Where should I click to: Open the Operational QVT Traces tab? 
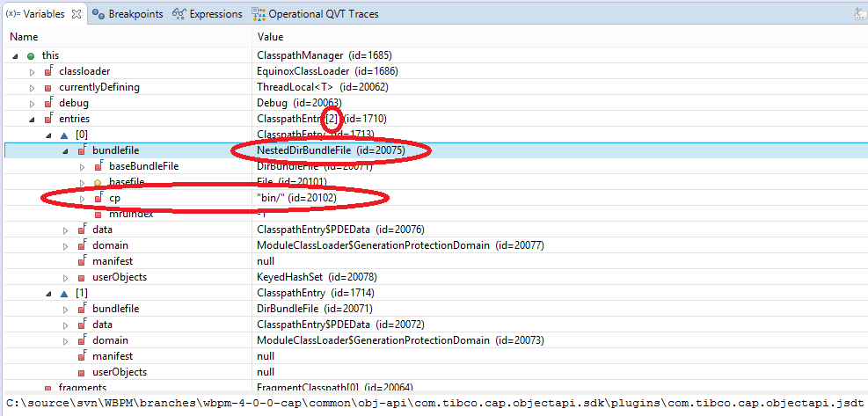click(327, 14)
